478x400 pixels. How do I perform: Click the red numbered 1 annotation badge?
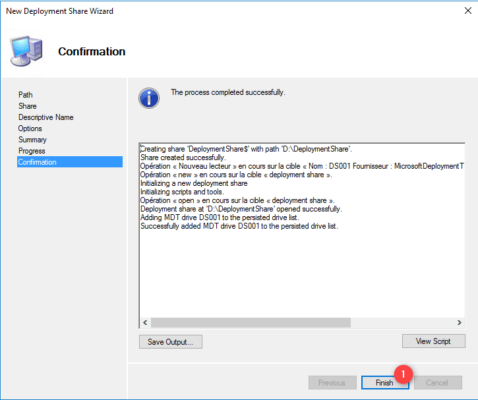pos(403,374)
